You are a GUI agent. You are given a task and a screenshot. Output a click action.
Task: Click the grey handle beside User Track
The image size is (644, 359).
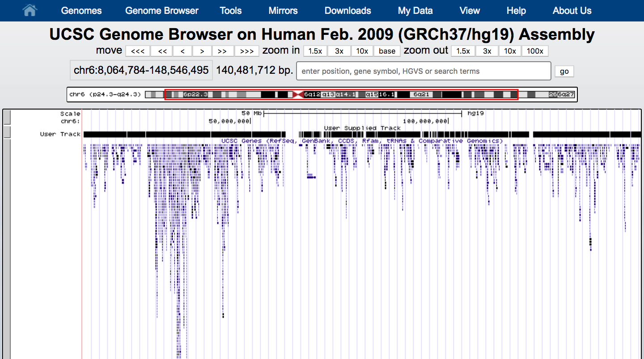pos(7,132)
